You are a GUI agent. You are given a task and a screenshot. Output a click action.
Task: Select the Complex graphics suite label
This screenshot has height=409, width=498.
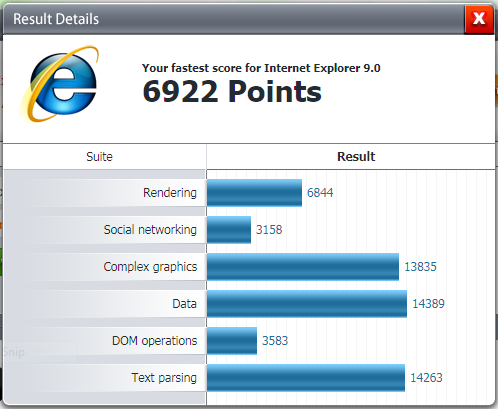(x=150, y=267)
